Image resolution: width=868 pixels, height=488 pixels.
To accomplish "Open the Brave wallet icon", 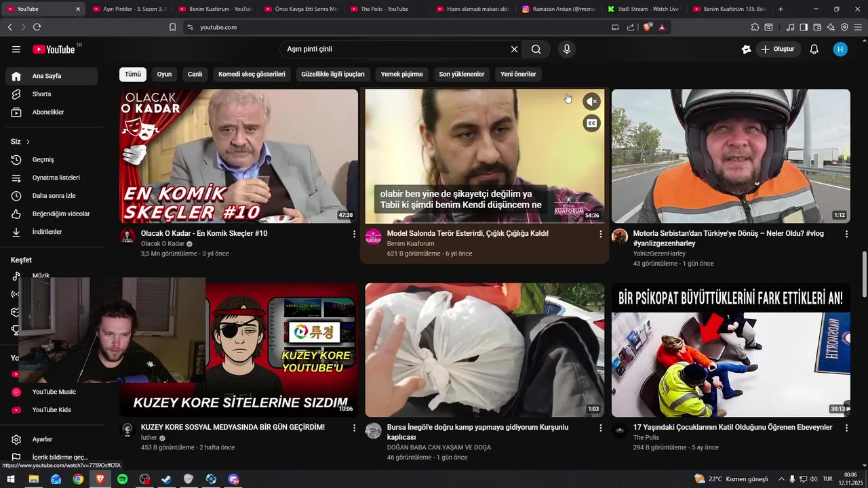I will pos(817,27).
